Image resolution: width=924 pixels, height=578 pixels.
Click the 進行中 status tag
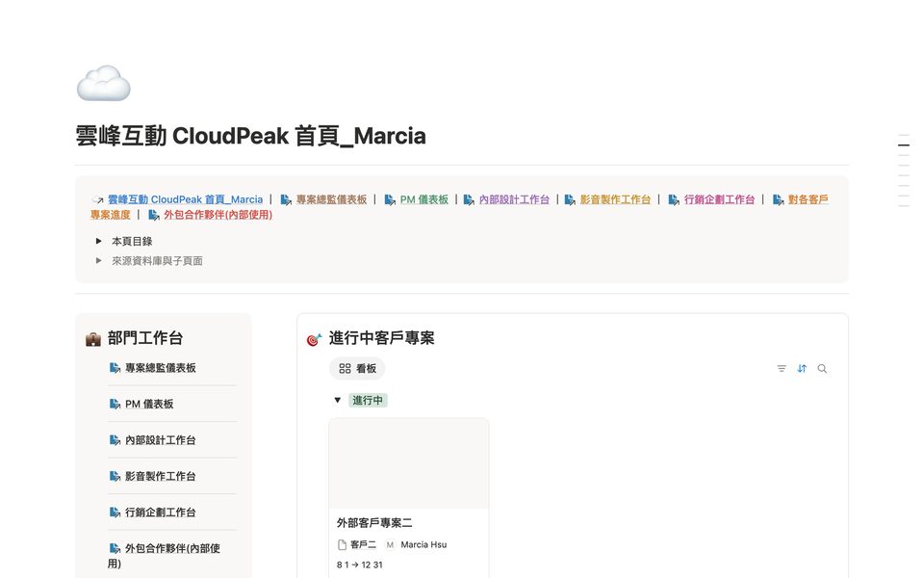(x=368, y=401)
